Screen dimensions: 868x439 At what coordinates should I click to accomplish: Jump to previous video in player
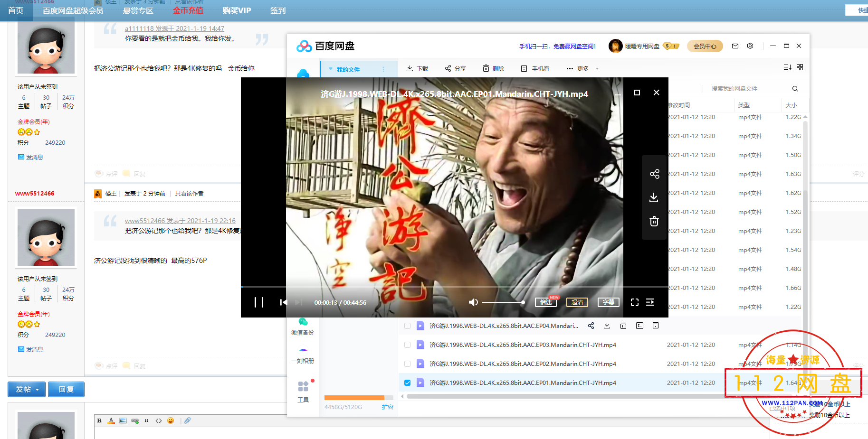(284, 302)
